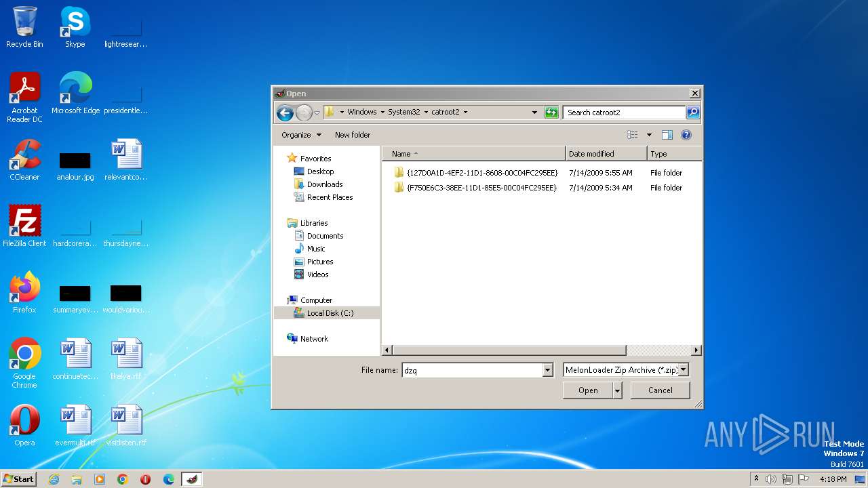
Task: Sort by the Name column header
Action: (x=474, y=154)
